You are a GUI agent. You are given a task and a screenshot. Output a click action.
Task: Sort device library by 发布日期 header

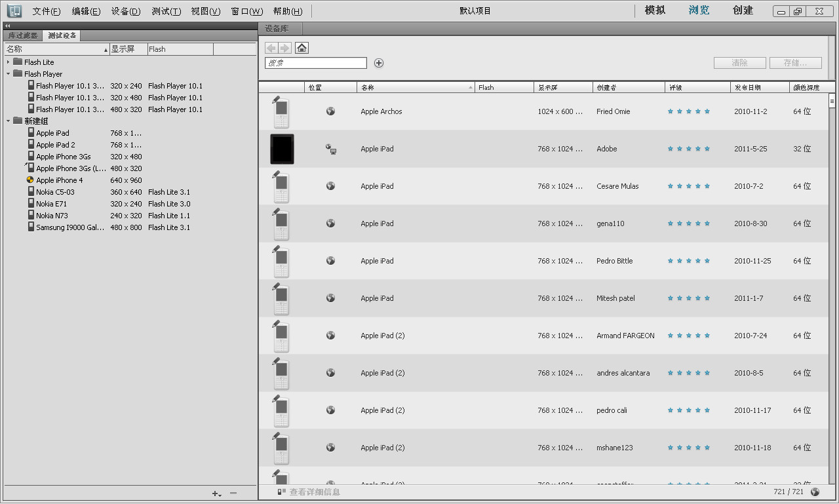(x=760, y=87)
